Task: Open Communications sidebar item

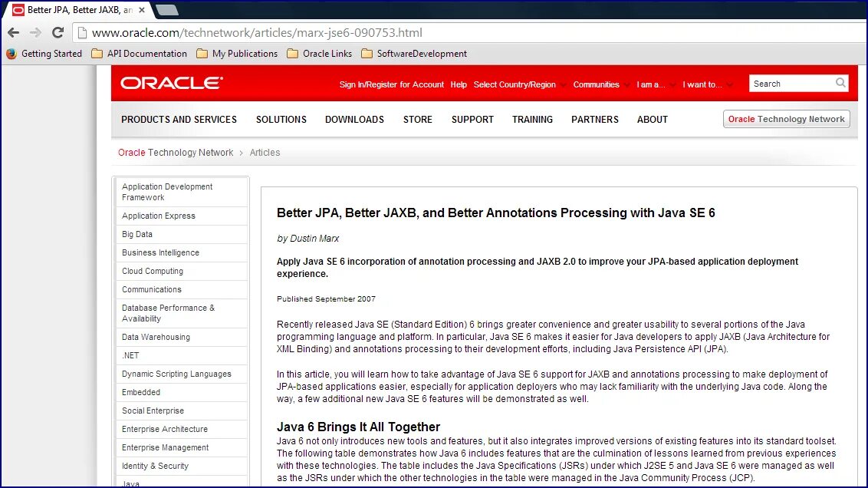Action: pos(182,289)
